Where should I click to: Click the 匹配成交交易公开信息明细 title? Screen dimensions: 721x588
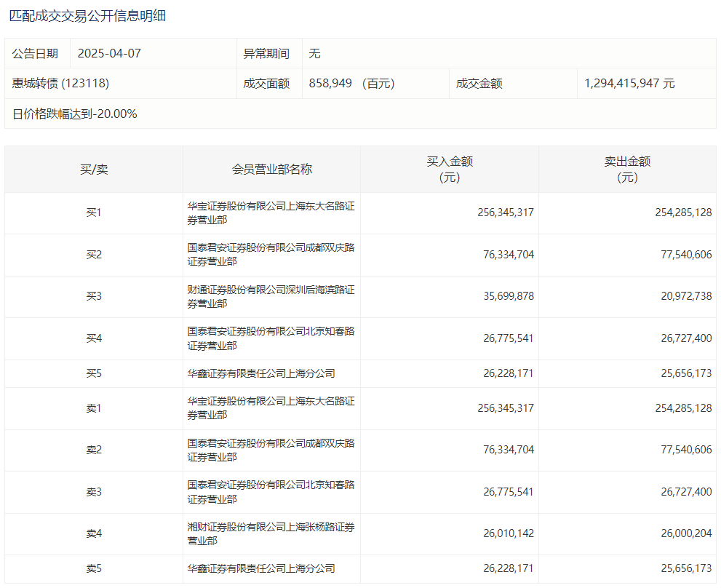87,15
